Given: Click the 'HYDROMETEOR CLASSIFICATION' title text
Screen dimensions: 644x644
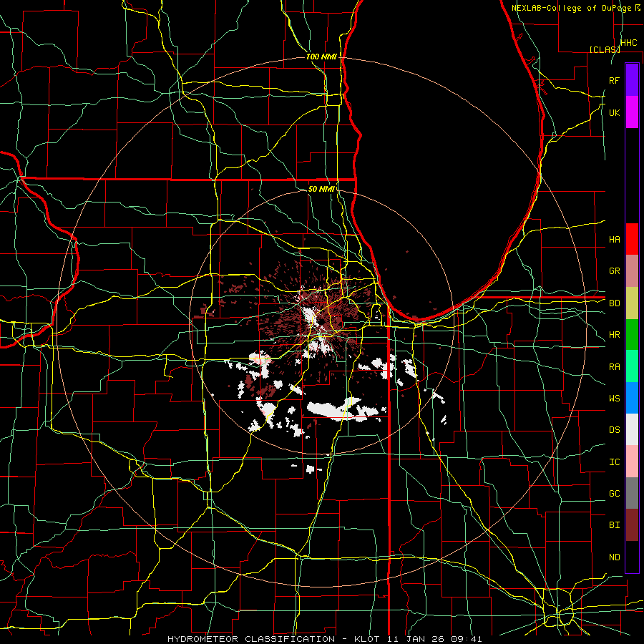Looking at the screenshot, I should 251,639.
